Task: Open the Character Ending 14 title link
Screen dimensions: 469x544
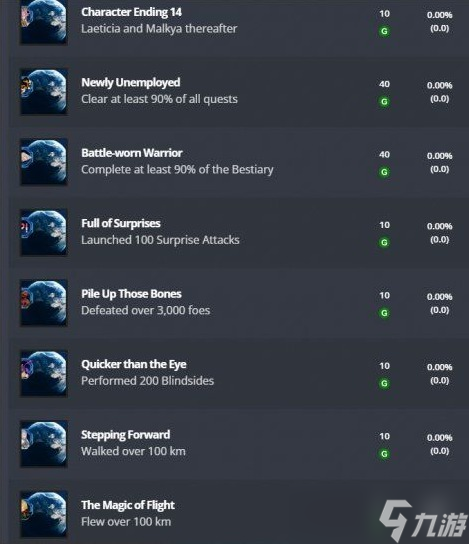Action: tap(131, 12)
